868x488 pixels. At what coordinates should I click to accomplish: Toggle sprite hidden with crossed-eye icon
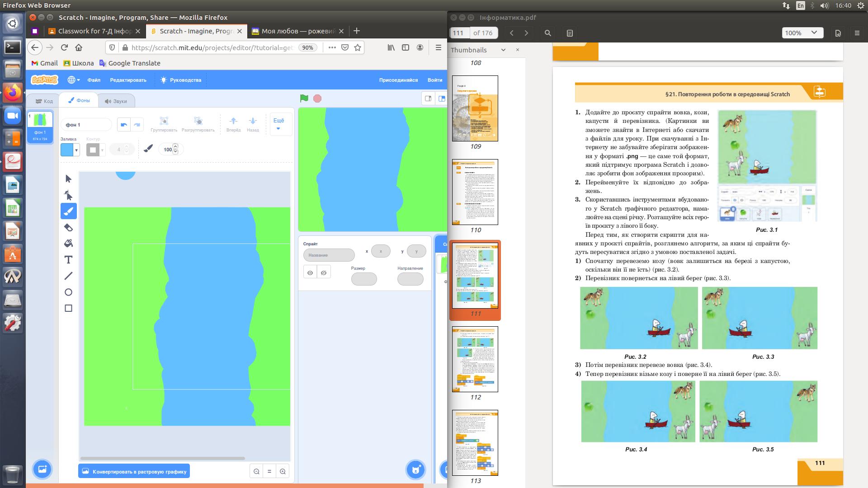pyautogui.click(x=324, y=272)
